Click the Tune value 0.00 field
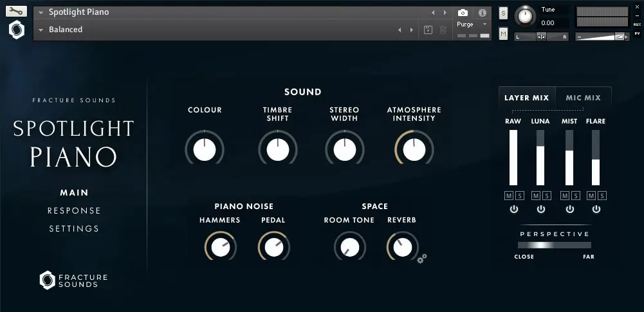 coord(548,23)
